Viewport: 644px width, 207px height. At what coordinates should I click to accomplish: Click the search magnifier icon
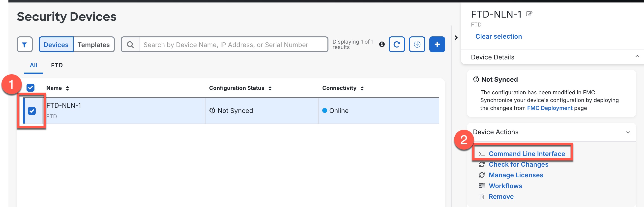click(130, 45)
